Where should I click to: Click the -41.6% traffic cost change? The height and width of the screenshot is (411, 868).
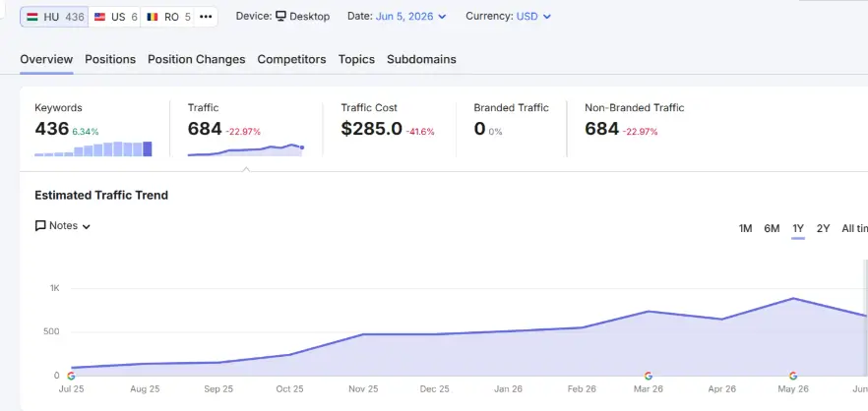(420, 132)
